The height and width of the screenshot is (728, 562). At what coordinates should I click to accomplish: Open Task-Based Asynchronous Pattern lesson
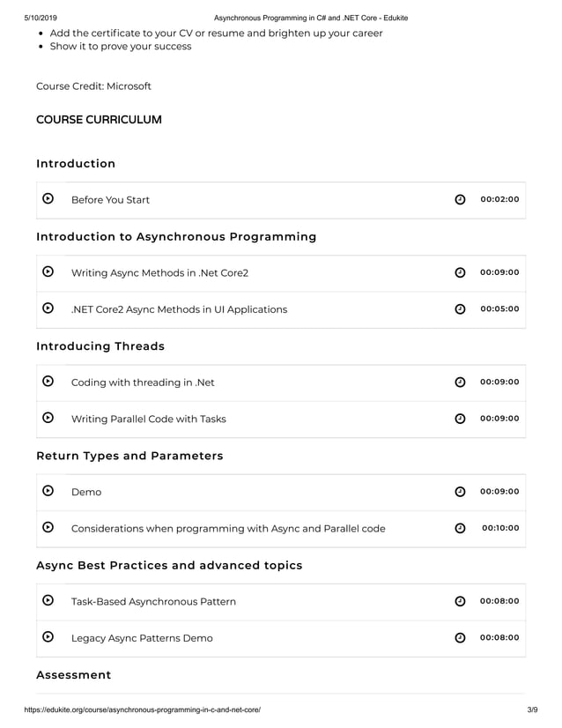(153, 602)
